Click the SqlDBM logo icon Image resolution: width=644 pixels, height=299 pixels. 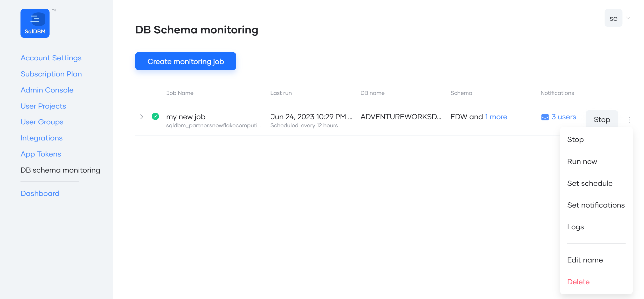coord(35,23)
